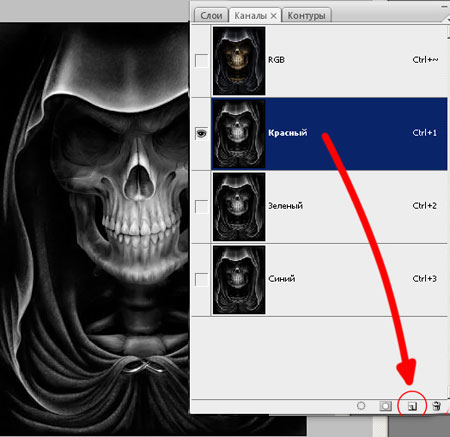
Task: Close the Каналы tab with X
Action: click(x=273, y=16)
